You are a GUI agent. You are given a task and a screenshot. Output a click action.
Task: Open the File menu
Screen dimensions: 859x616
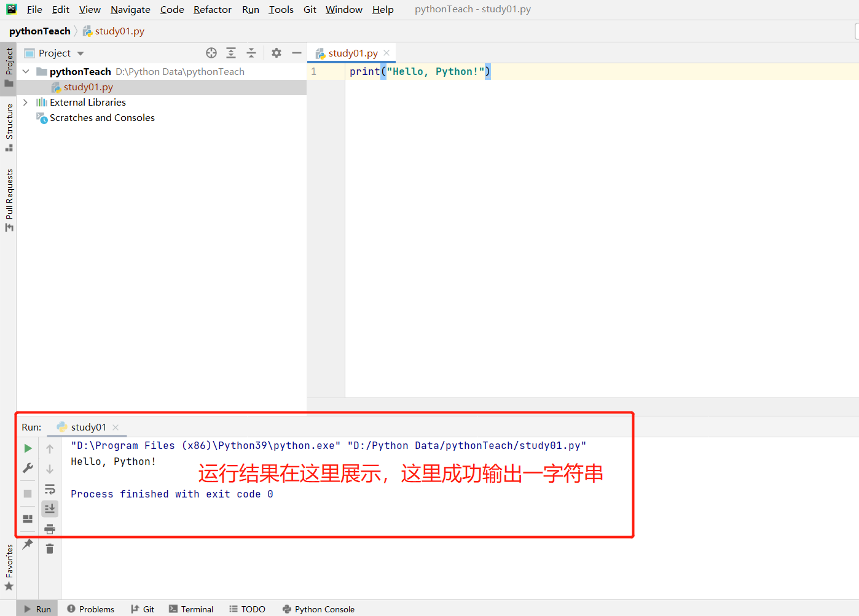(x=34, y=9)
